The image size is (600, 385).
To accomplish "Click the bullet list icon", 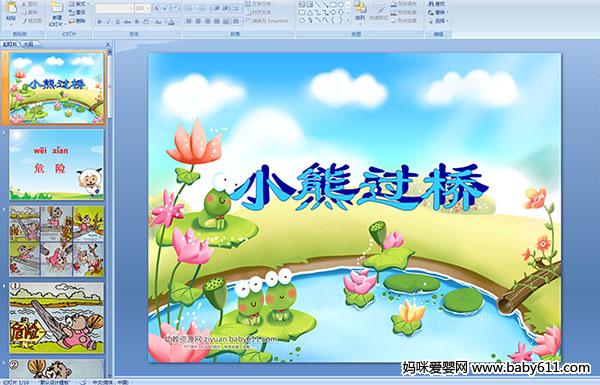I will click(x=190, y=8).
